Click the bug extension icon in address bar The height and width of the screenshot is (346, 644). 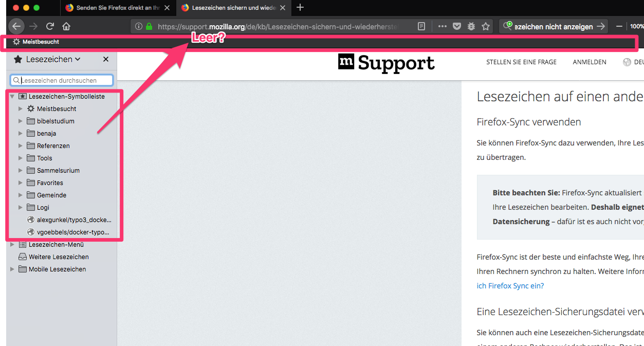click(x=471, y=26)
